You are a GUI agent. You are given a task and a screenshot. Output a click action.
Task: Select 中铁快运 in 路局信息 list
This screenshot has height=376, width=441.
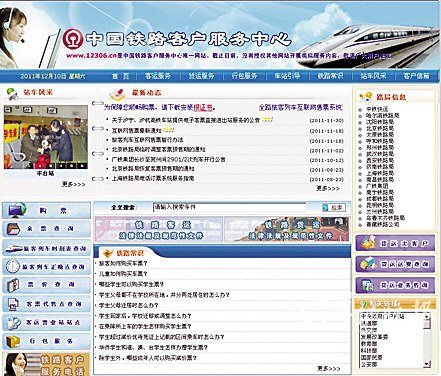[377, 109]
